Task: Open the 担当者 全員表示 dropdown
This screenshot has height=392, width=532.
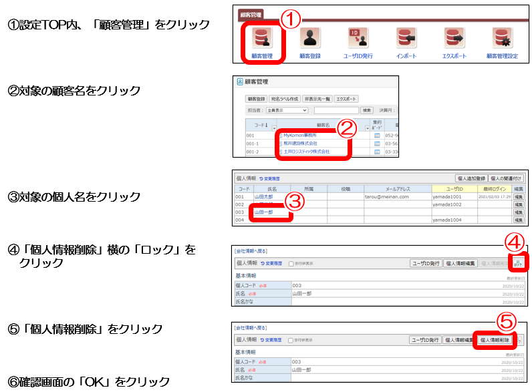Action: pos(287,110)
